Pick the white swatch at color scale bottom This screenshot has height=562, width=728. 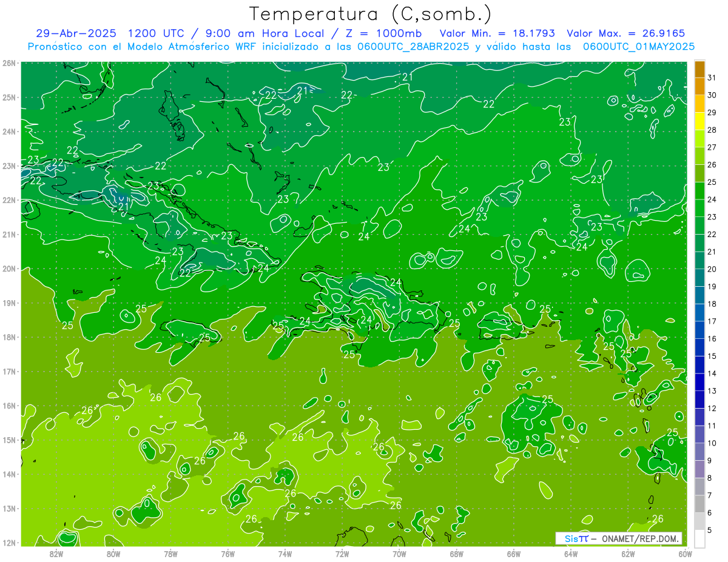[699, 539]
